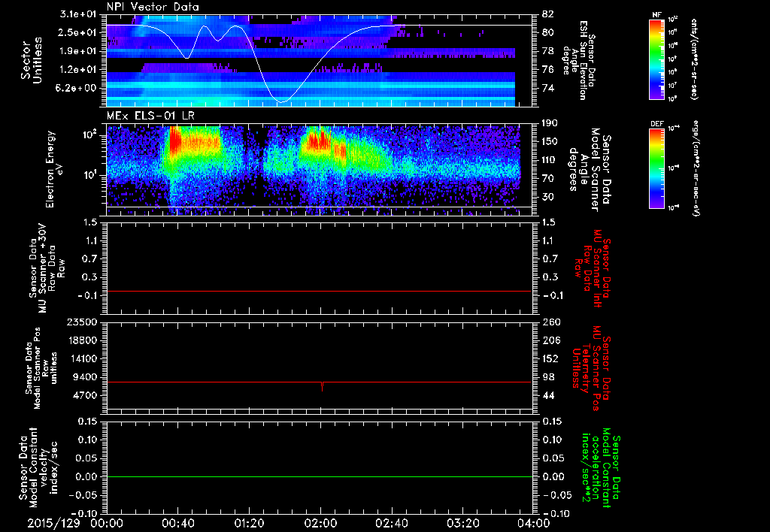Click the 'cnts/(cm**2-sr-sec)' units label
This screenshot has height=532, width=770.
click(x=694, y=59)
